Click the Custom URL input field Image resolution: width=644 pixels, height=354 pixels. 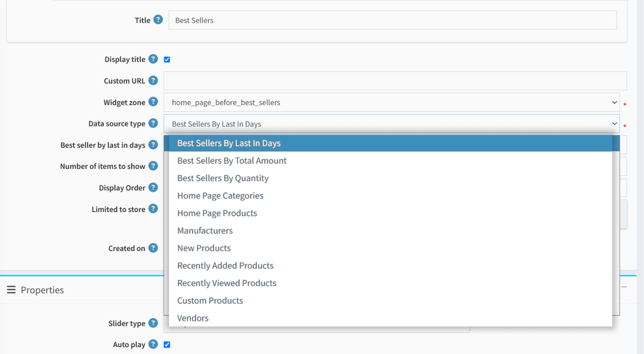pyautogui.click(x=395, y=81)
